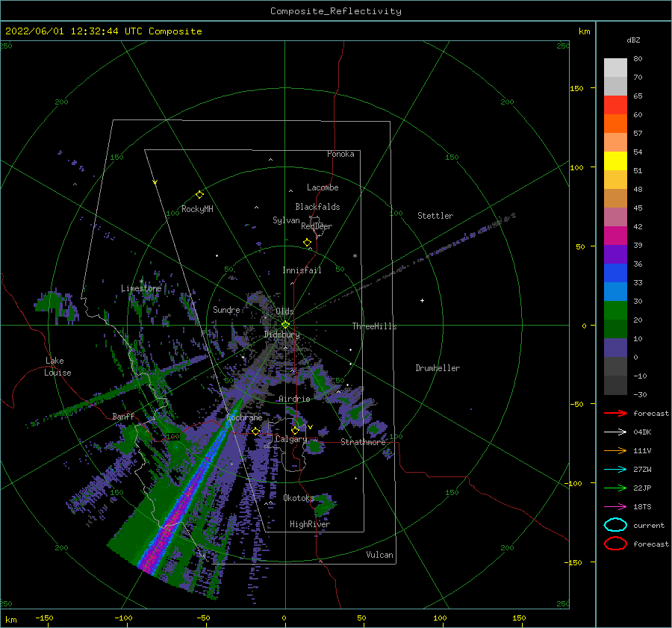Click the Calgary city label

pos(291,439)
